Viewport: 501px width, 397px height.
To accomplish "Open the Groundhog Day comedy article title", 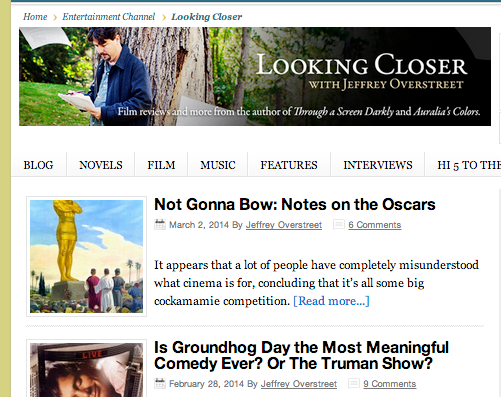I will [x=301, y=355].
